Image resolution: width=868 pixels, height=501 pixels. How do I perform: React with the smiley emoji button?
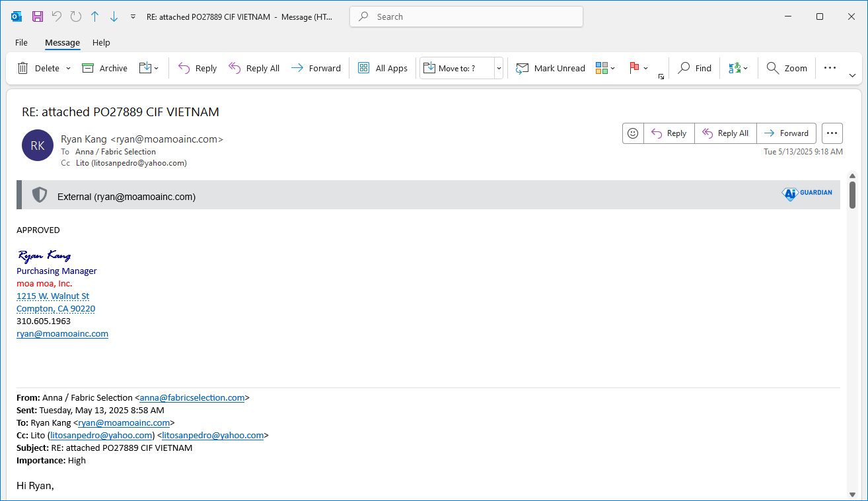(633, 133)
